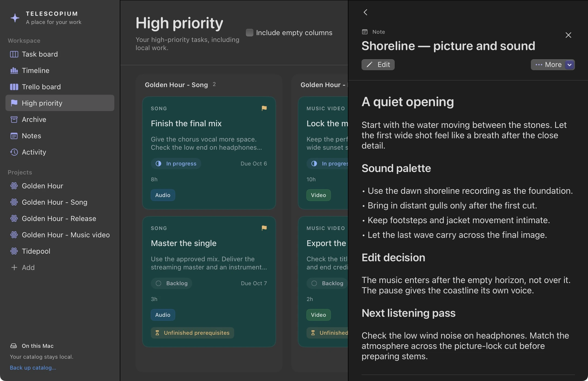Click the Telescopium star logo icon
Image resolution: width=588 pixels, height=381 pixels.
point(15,18)
